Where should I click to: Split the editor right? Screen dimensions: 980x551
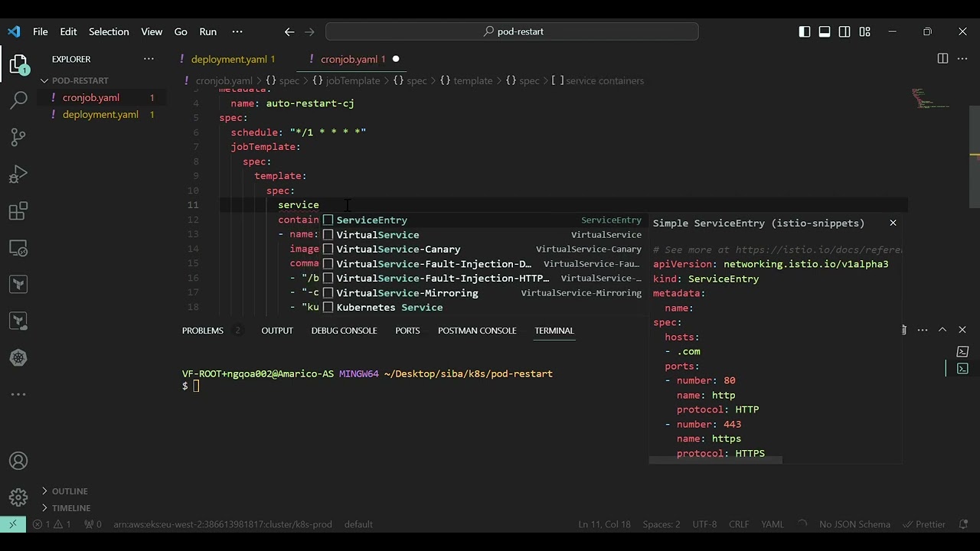pyautogui.click(x=942, y=59)
